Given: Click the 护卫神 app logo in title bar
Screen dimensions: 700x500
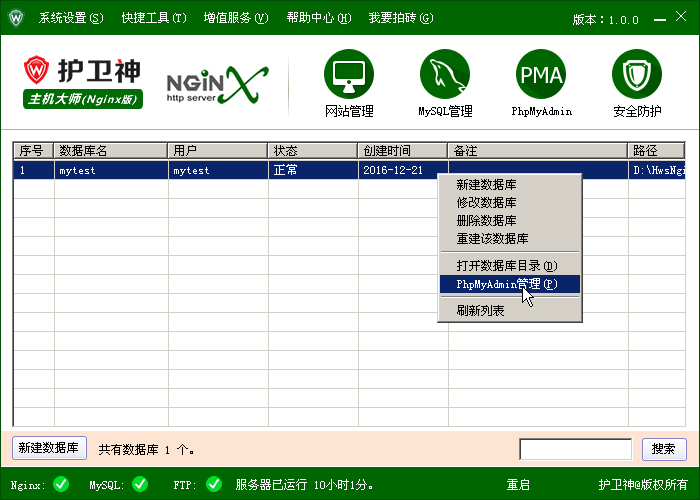Looking at the screenshot, I should click(x=16, y=18).
